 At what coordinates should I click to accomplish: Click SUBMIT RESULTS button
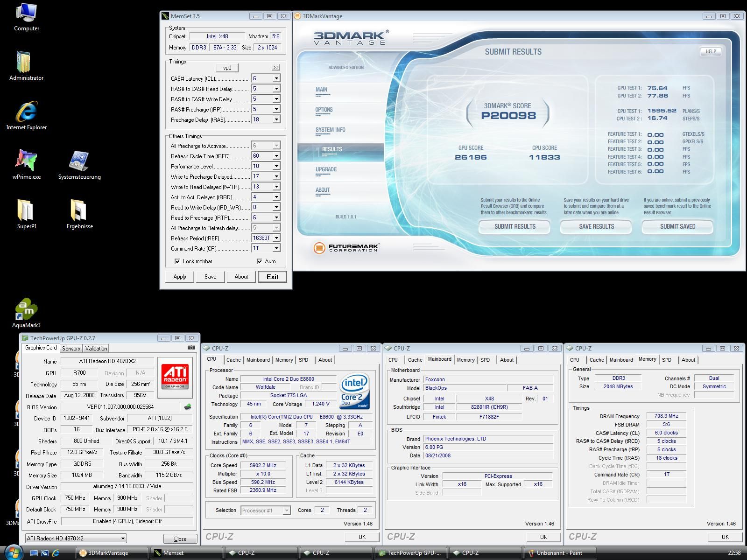[x=514, y=227]
